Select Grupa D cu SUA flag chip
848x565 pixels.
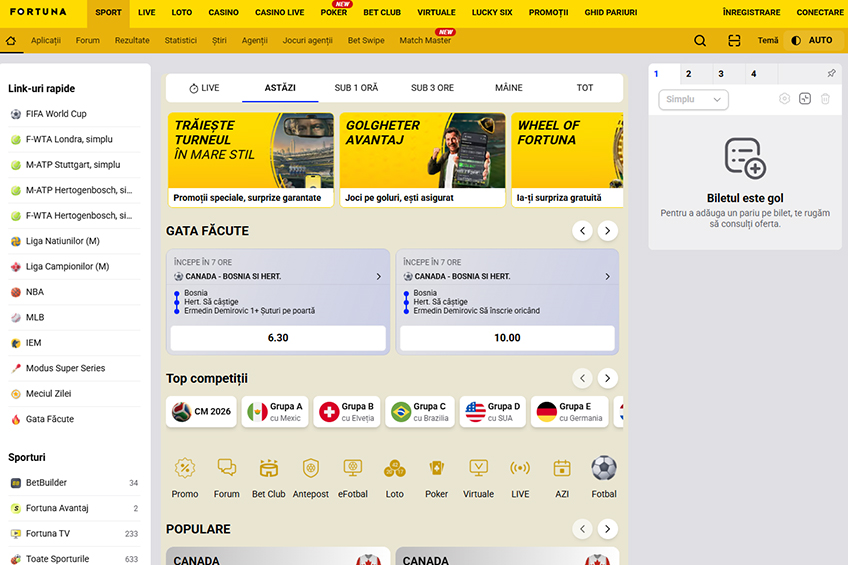pyautogui.click(x=493, y=411)
